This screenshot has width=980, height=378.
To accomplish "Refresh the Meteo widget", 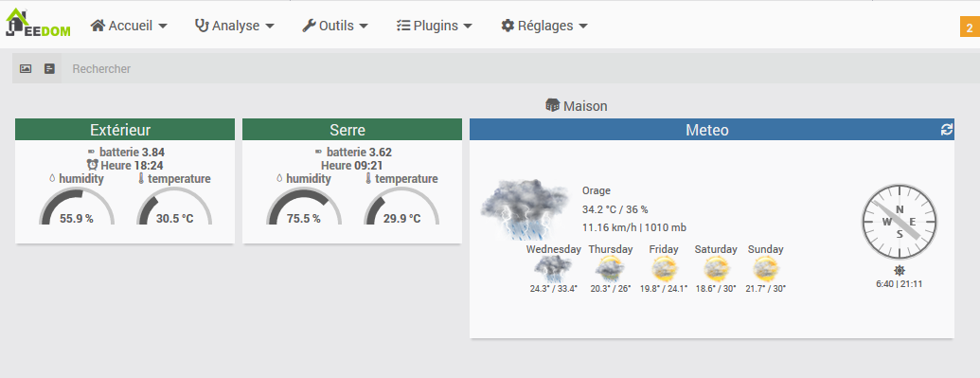I will (x=947, y=130).
